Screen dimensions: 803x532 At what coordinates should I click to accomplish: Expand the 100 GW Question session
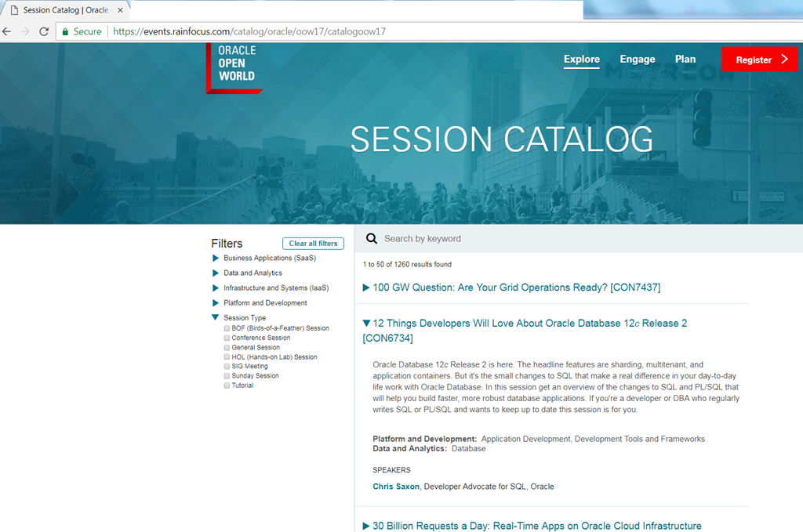(366, 288)
